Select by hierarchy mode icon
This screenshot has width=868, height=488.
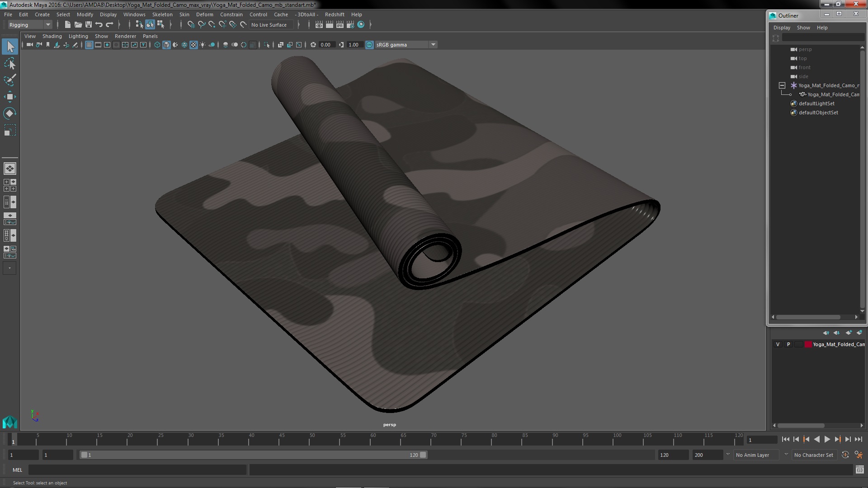coord(140,25)
